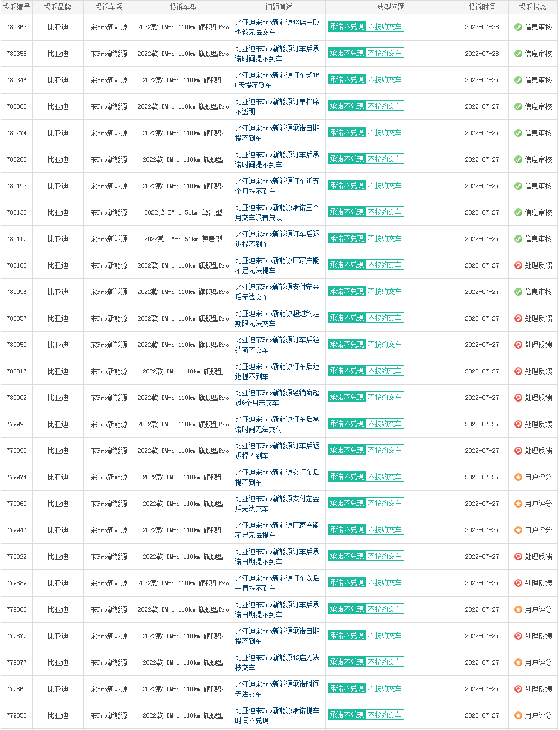Click the 投诉时间 column header
The width and height of the screenshot is (560, 730).
[482, 7]
